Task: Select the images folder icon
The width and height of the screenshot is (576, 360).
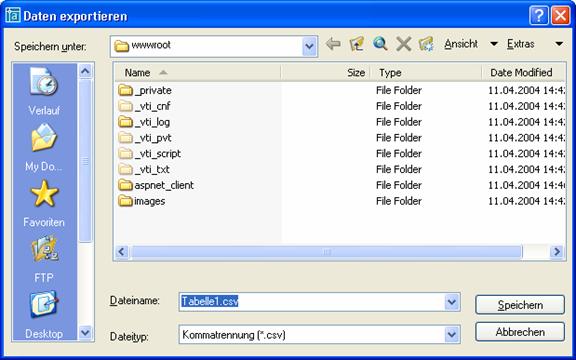Action: point(125,201)
